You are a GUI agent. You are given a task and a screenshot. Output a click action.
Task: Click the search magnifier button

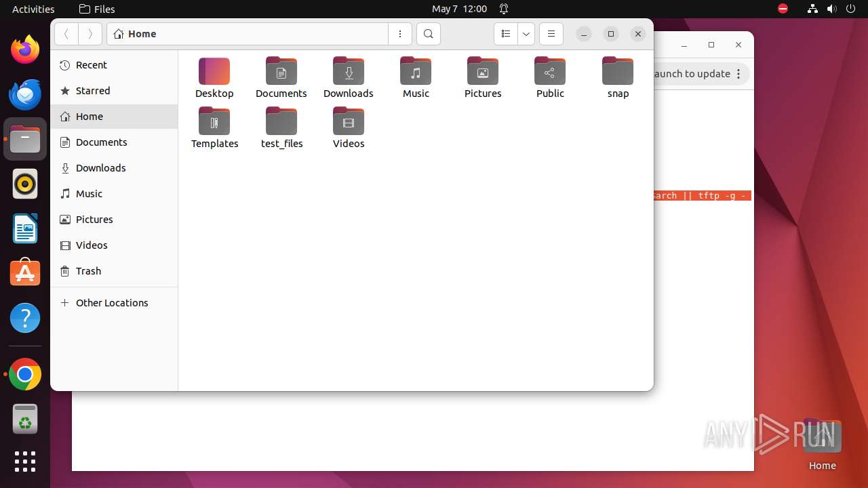click(x=429, y=34)
